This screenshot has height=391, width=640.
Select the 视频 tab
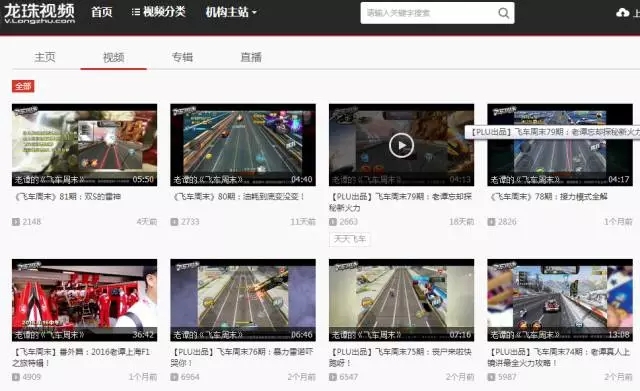(113, 58)
